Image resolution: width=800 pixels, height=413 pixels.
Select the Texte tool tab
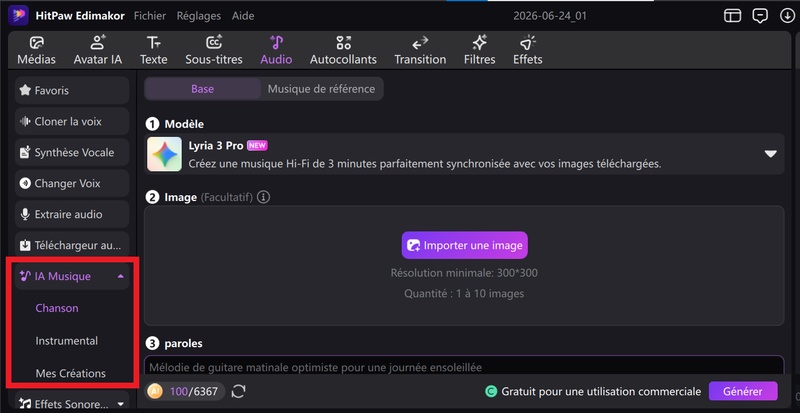(154, 51)
